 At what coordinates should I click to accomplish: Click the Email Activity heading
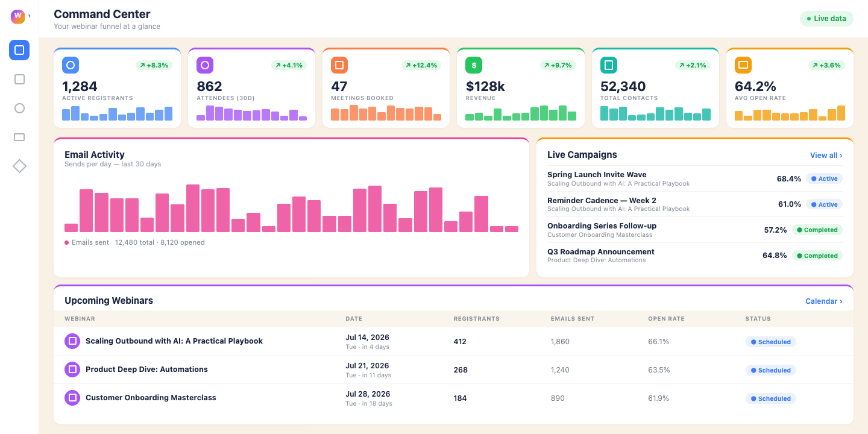click(95, 155)
